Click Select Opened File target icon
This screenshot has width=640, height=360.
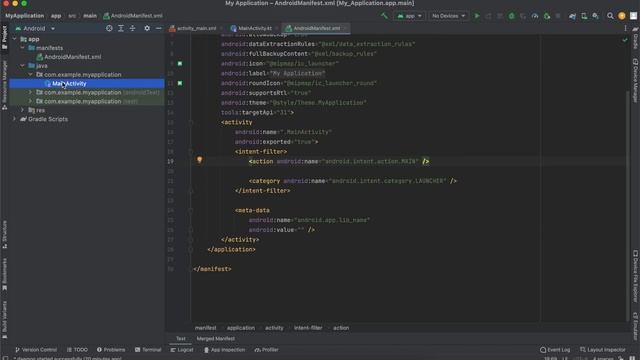coord(109,28)
